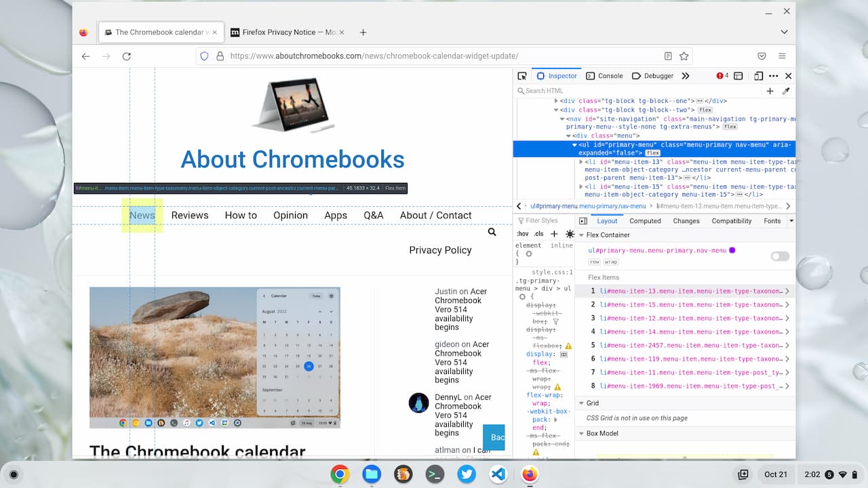This screenshot has height=488, width=868.
Task: Expand the li menu-item-13 node
Action: (581, 162)
